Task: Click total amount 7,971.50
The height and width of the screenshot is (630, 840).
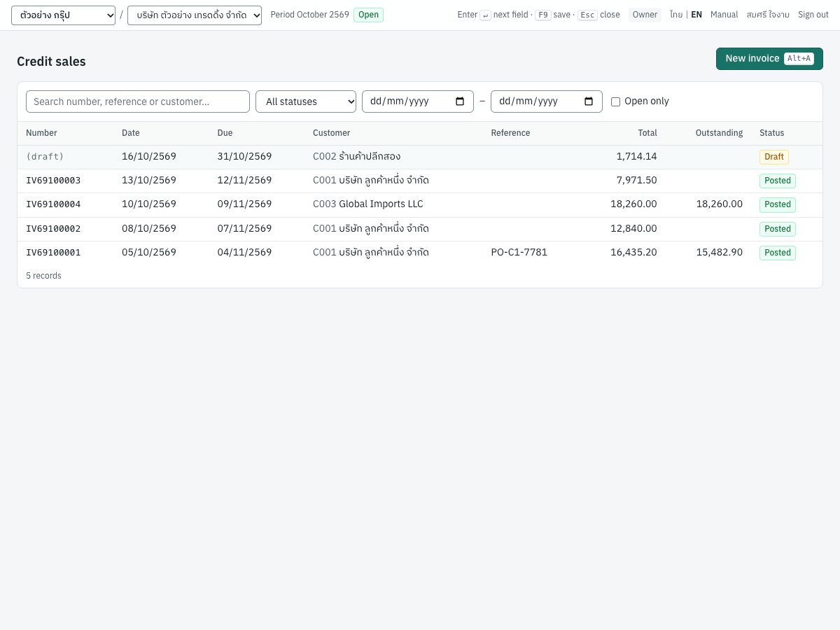Action: [x=636, y=181]
